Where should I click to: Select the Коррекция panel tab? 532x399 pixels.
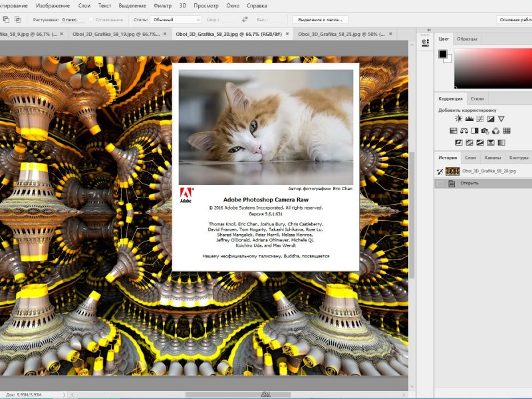pyautogui.click(x=450, y=98)
